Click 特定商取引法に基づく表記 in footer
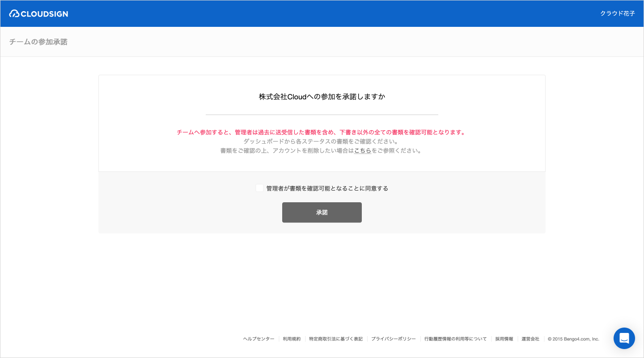Viewport: 644px width, 358px height. tap(335, 339)
